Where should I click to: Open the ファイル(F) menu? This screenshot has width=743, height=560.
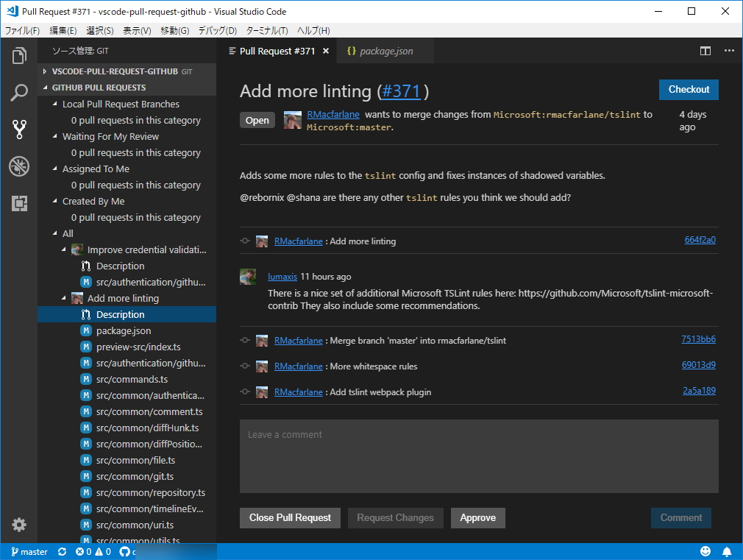click(x=22, y=30)
